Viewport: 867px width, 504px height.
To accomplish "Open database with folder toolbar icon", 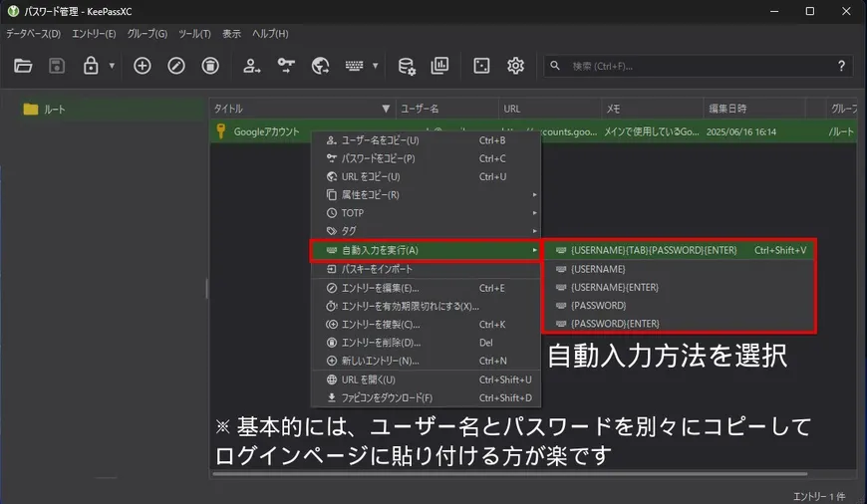I will tap(23, 66).
